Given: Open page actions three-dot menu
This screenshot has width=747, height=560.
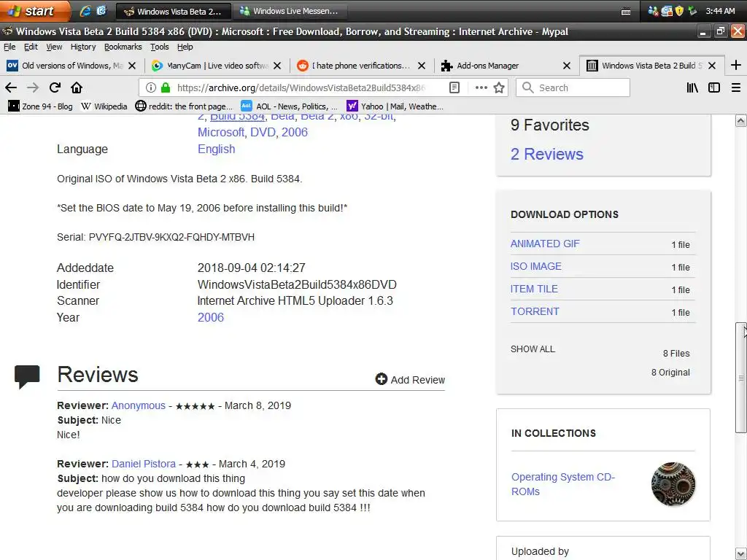Looking at the screenshot, I should [x=481, y=87].
